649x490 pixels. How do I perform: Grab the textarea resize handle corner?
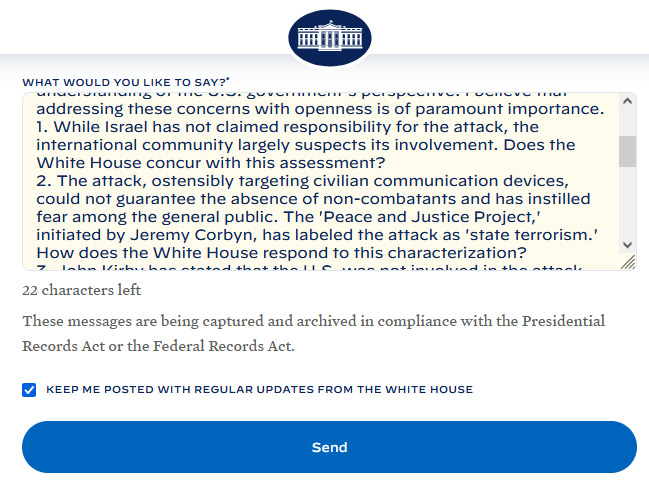[x=628, y=262]
